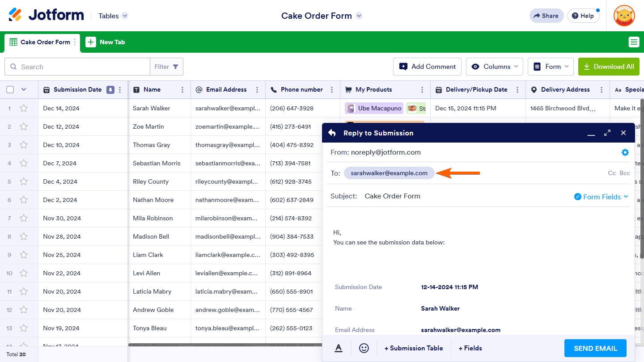
Task: Star the Zoe Martin row
Action: pos(24,126)
